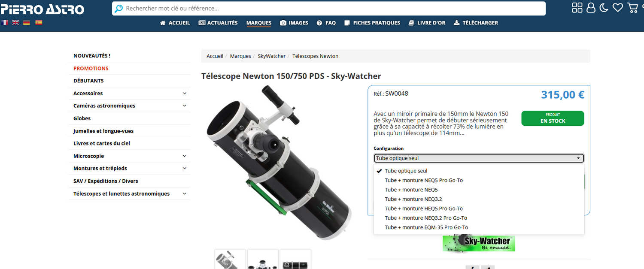Image resolution: width=644 pixels, height=269 pixels.
Task: Expand Télescopes et lunettes astronomiques chevron
Action: click(185, 193)
